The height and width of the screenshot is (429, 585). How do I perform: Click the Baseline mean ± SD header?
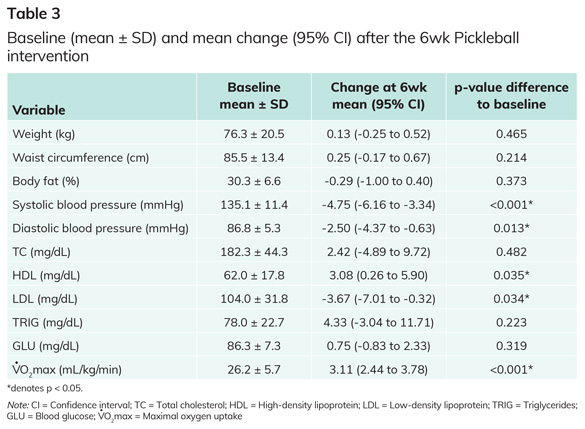pyautogui.click(x=254, y=96)
